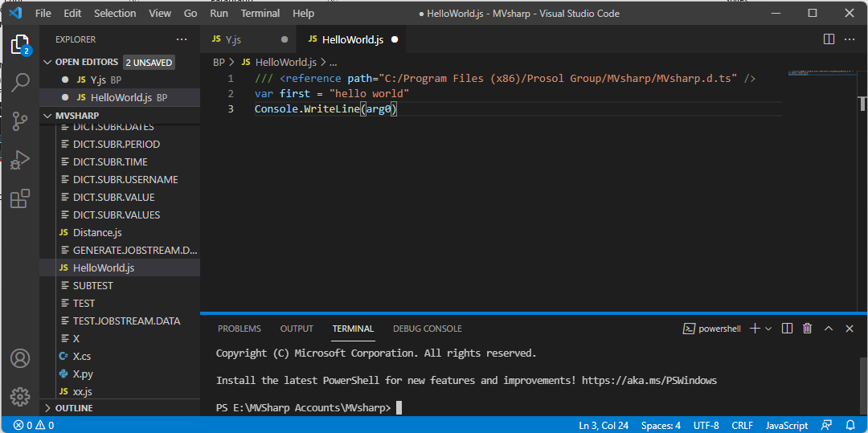This screenshot has height=433, width=868.
Task: Select powershell terminal label
Action: [x=712, y=329]
